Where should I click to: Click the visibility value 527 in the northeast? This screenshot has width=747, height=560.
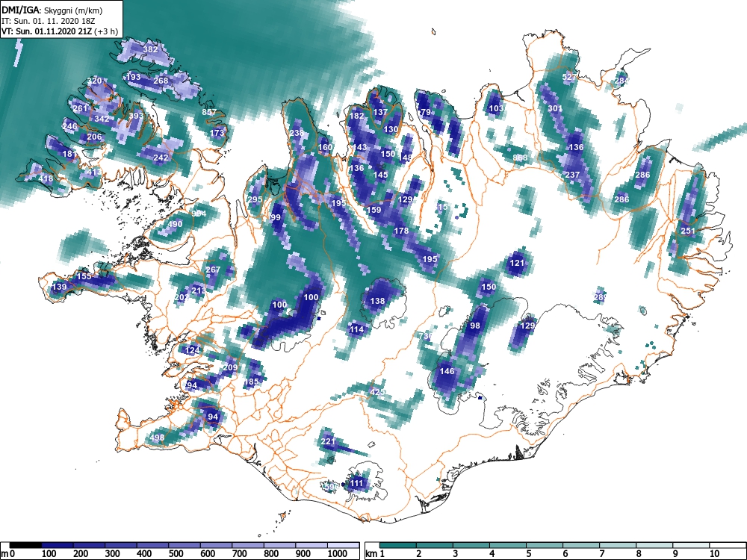(569, 77)
